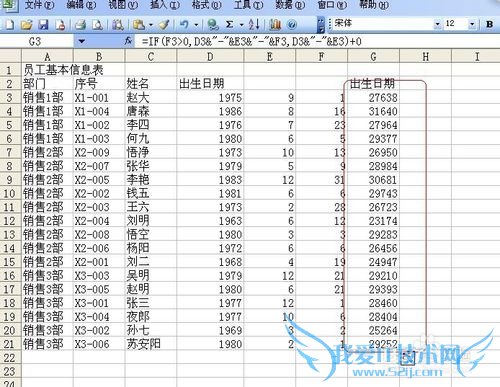The width and height of the screenshot is (500, 387).
Task: Click the Permission icon on the toolbar
Action: [x=60, y=25]
